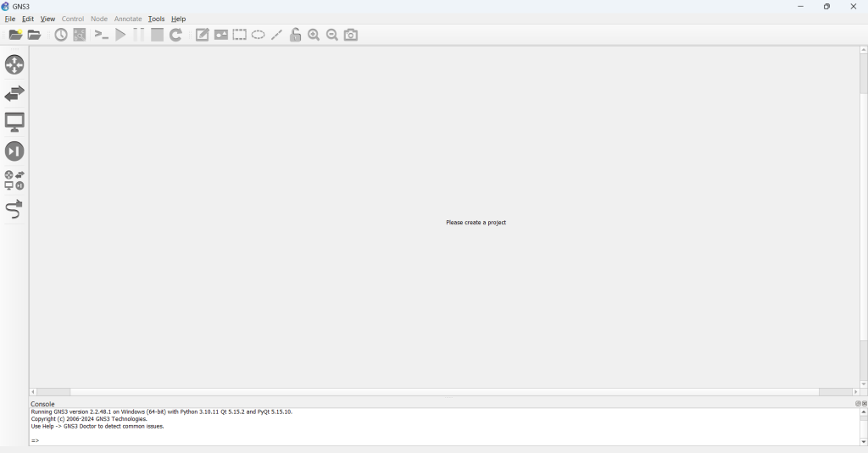Open the Help menu

[179, 19]
